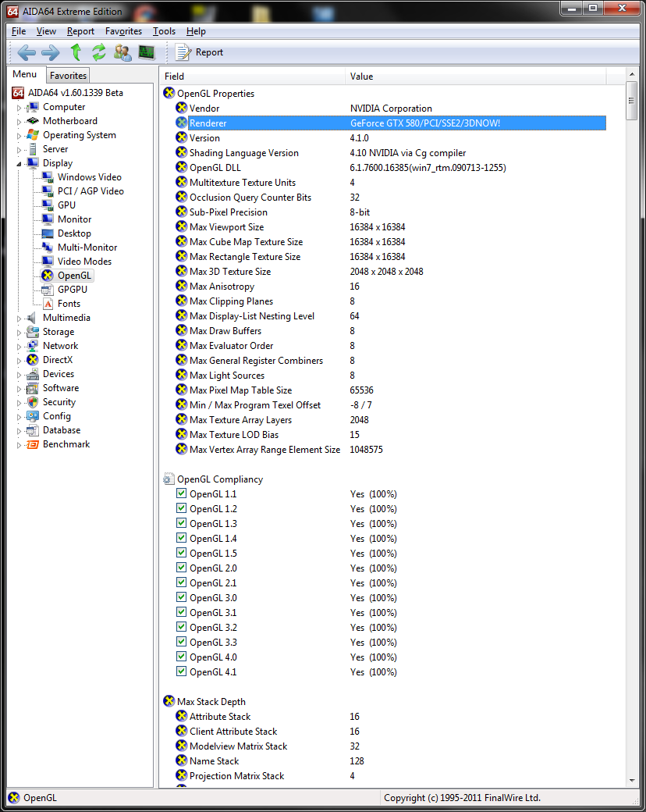Expand the Devices tree node
This screenshot has width=646, height=812.
click(x=20, y=375)
